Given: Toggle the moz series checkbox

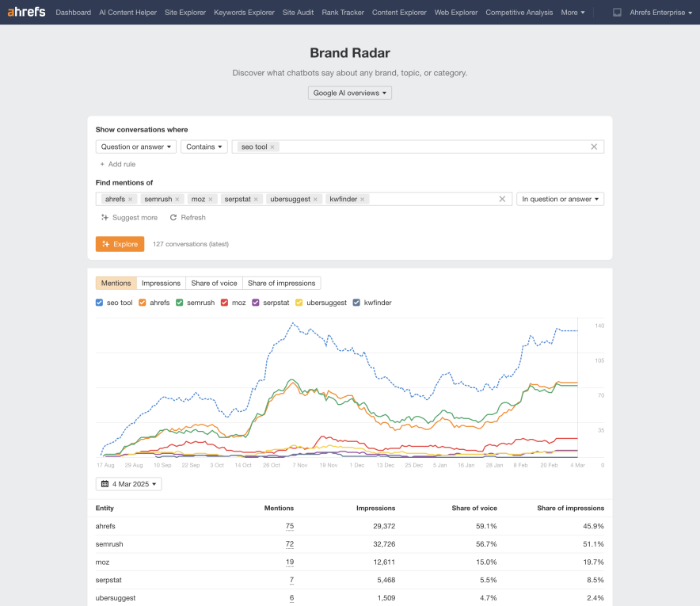Looking at the screenshot, I should [225, 303].
